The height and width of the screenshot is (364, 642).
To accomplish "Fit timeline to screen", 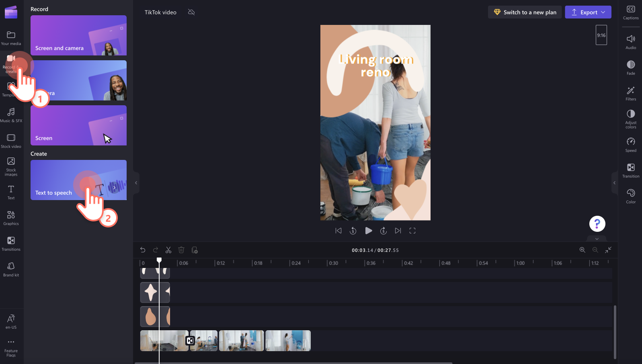I will 608,250.
